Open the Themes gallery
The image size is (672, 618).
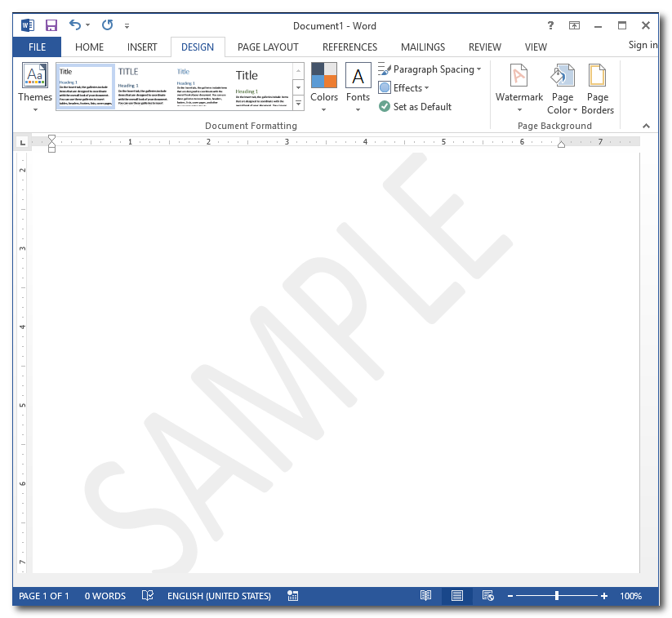click(35, 87)
